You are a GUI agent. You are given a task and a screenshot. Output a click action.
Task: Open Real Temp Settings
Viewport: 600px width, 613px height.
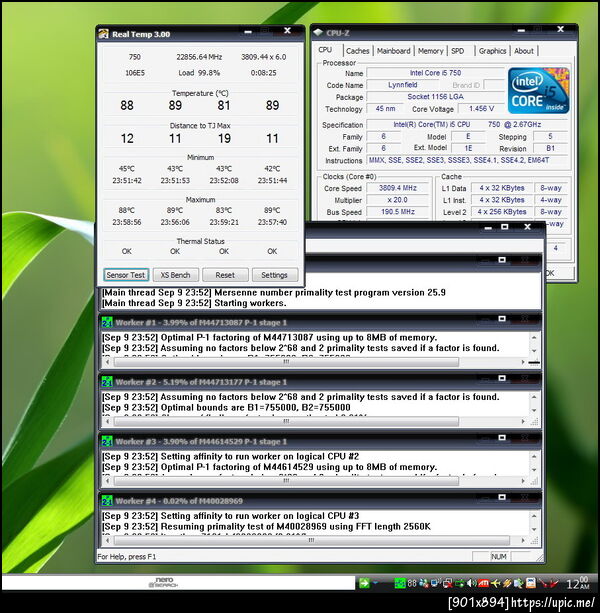pyautogui.click(x=274, y=275)
